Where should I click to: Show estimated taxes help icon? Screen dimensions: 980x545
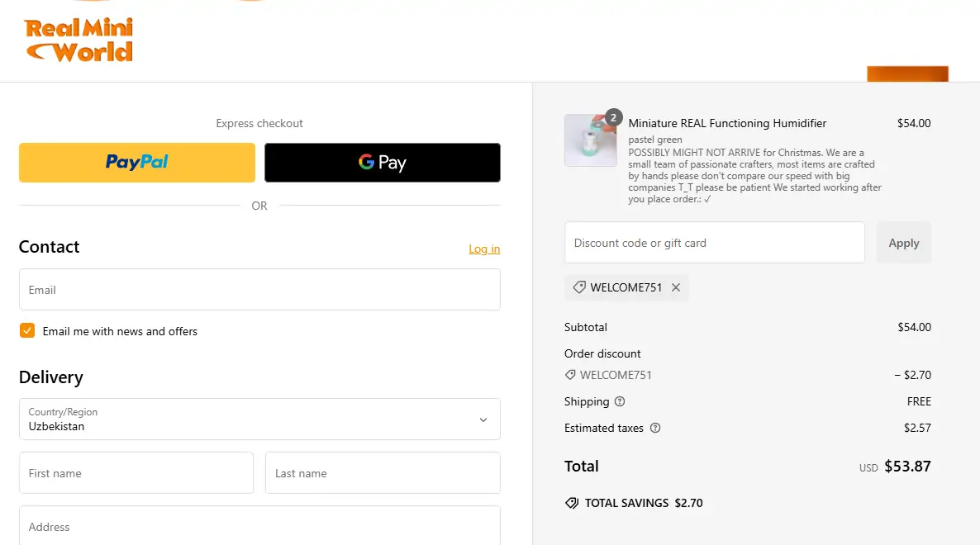tap(655, 429)
